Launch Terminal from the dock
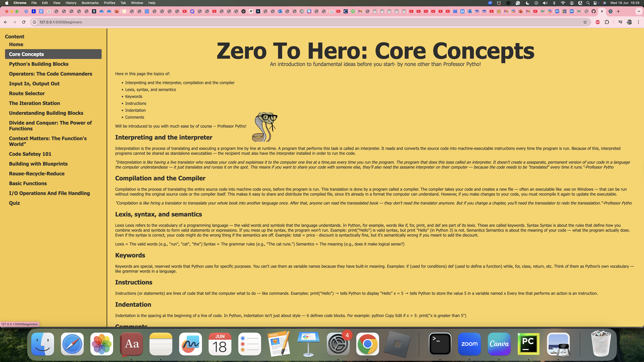The height and width of the screenshot is (362, 644). click(440, 344)
